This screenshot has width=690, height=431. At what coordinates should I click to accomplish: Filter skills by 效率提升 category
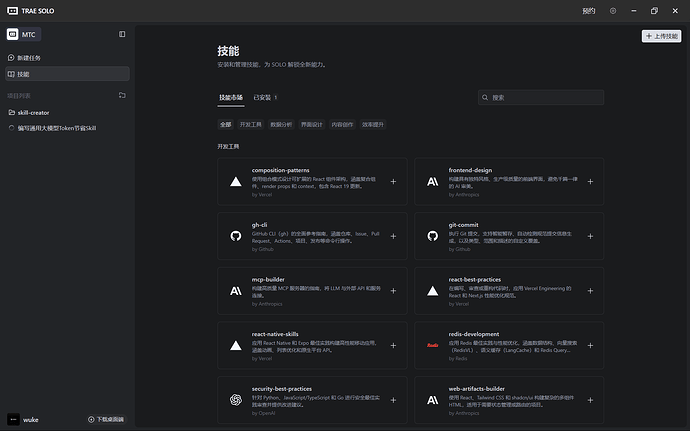tap(372, 125)
